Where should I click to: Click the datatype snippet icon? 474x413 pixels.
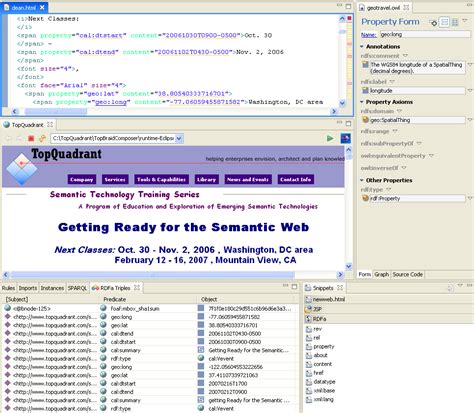tap(309, 382)
